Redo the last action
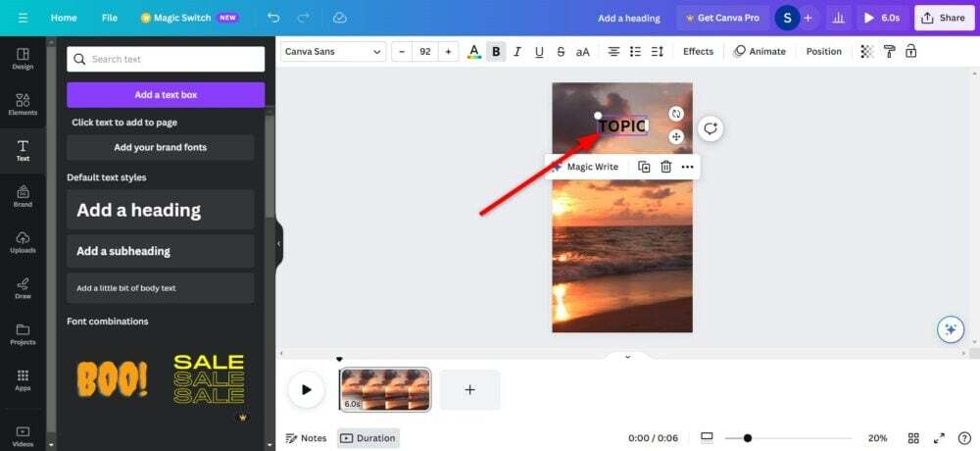Screen dimensions: 980x451 pyautogui.click(x=305, y=18)
